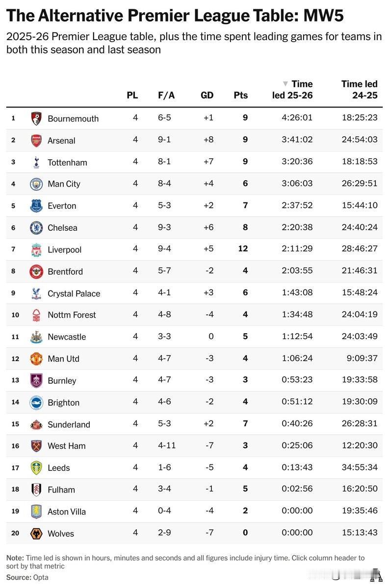Click the Liverpool club crest
Viewport: 389px width, 588px height.
(36, 249)
